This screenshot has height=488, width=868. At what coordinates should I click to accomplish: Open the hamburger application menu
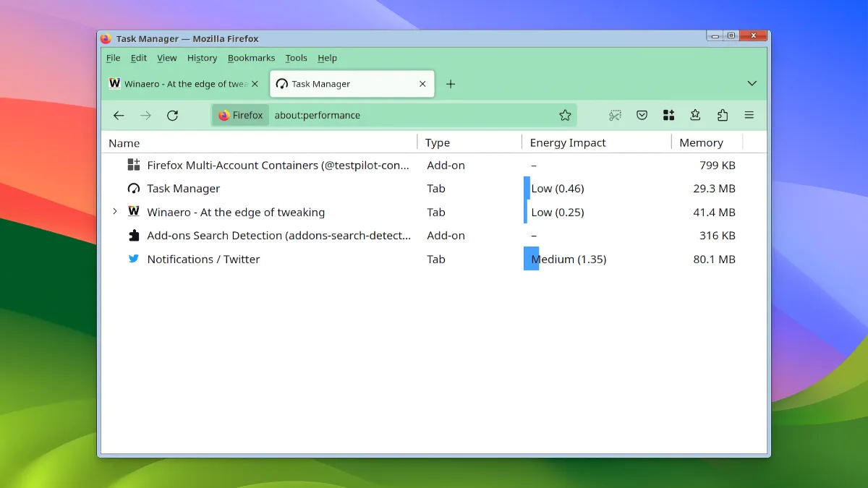point(749,116)
